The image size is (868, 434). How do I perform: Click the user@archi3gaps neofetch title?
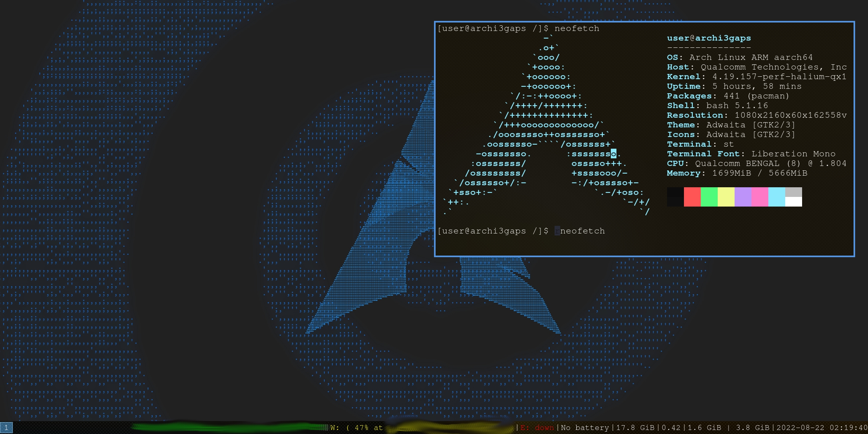[708, 38]
